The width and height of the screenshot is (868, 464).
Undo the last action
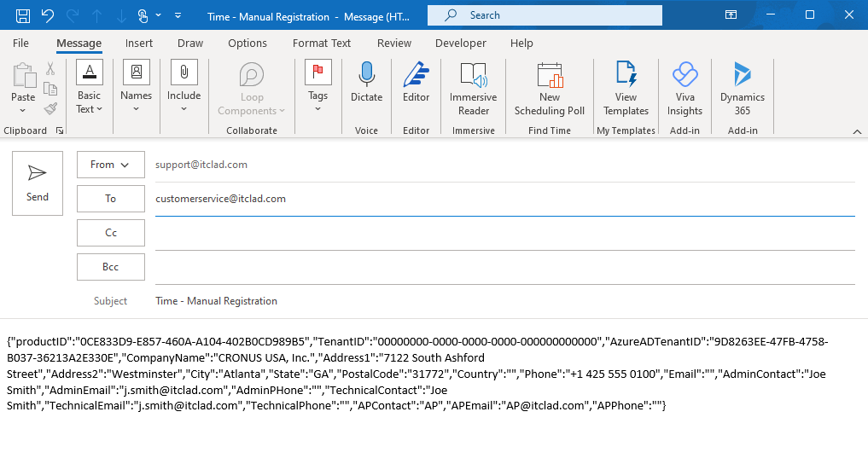pos(48,15)
